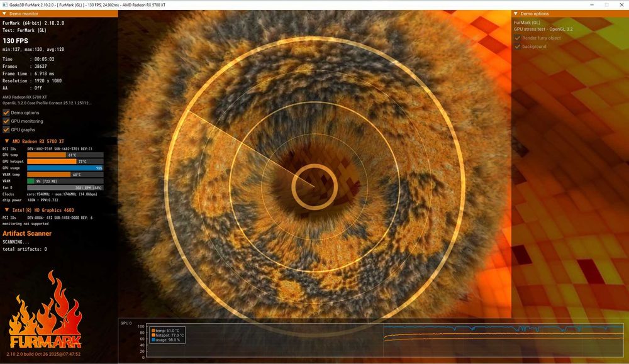Collapse the Demo options panel triangle
The height and width of the screenshot is (364, 629).
[x=516, y=14]
